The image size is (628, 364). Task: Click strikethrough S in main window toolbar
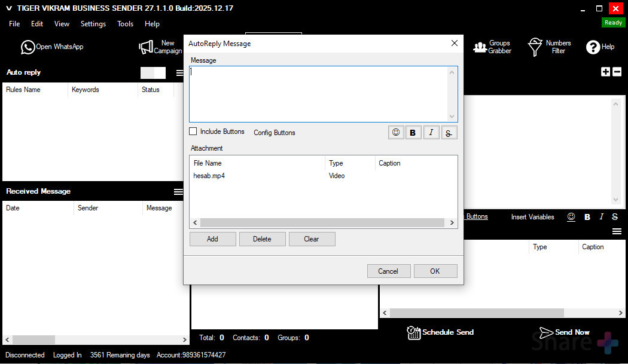(x=615, y=216)
